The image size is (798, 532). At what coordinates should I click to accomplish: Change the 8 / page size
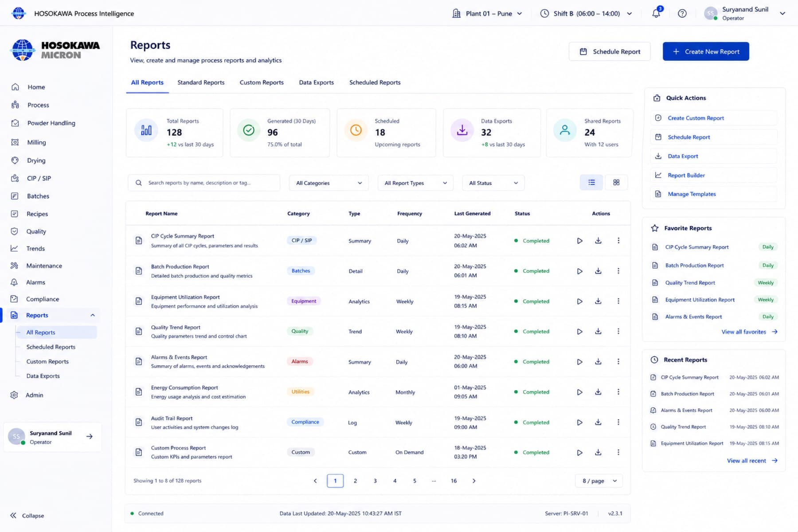599,481
